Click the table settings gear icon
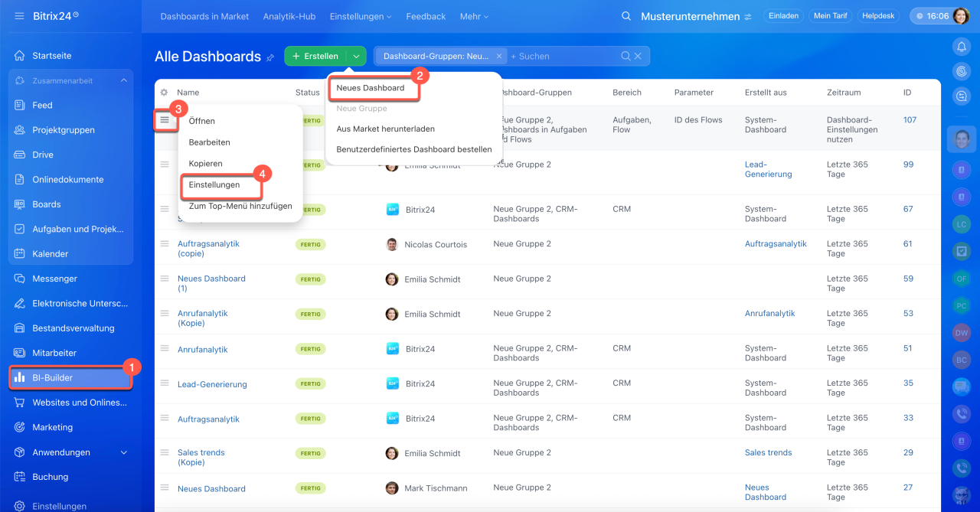This screenshot has height=512, width=980. [x=164, y=93]
